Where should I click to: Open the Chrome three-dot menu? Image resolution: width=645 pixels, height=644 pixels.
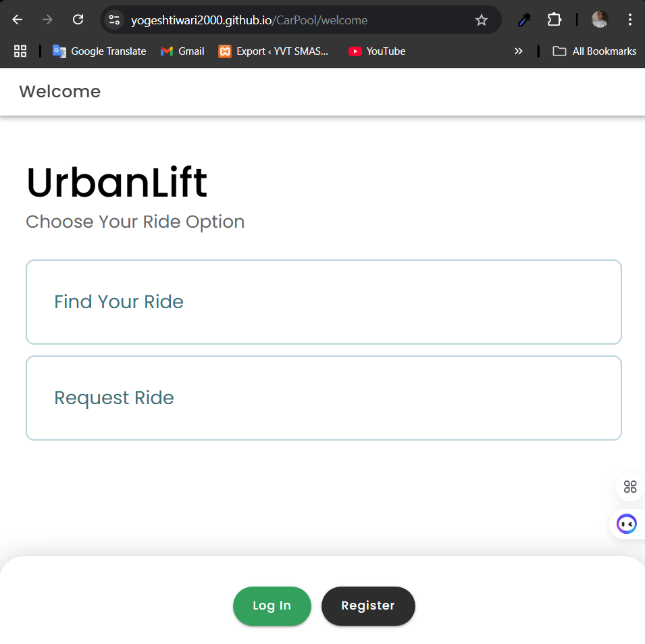click(x=629, y=20)
